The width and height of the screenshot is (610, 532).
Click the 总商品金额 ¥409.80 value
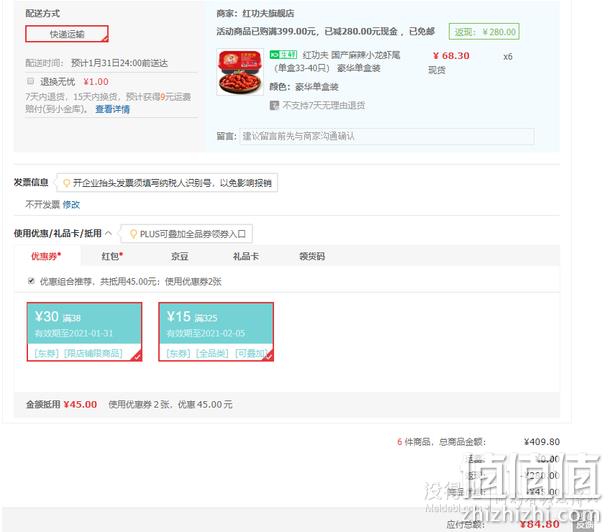tap(542, 442)
